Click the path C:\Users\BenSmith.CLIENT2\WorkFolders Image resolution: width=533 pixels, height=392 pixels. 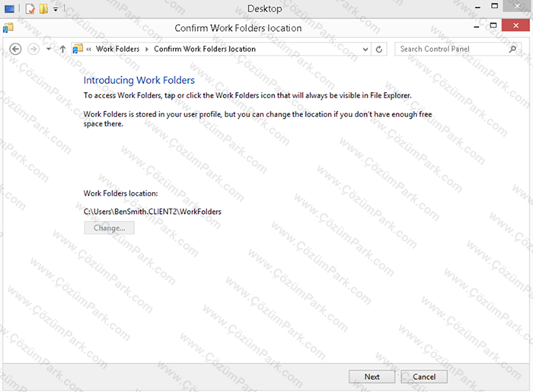[x=152, y=212]
